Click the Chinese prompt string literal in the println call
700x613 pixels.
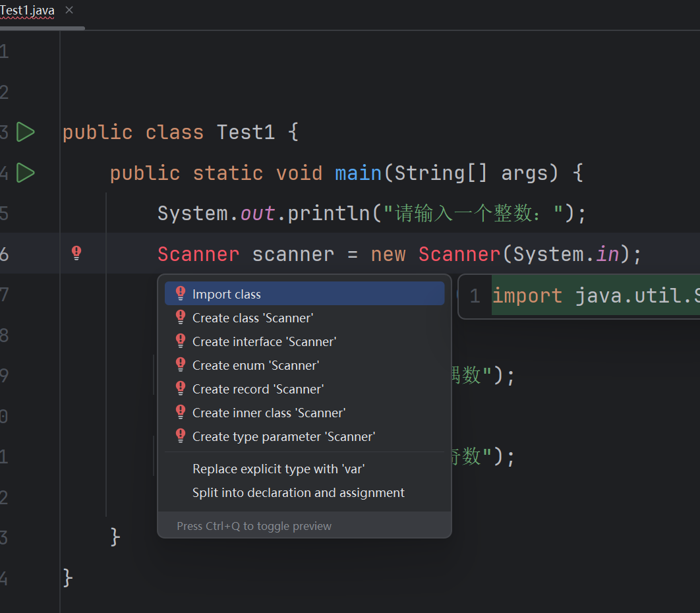click(473, 213)
